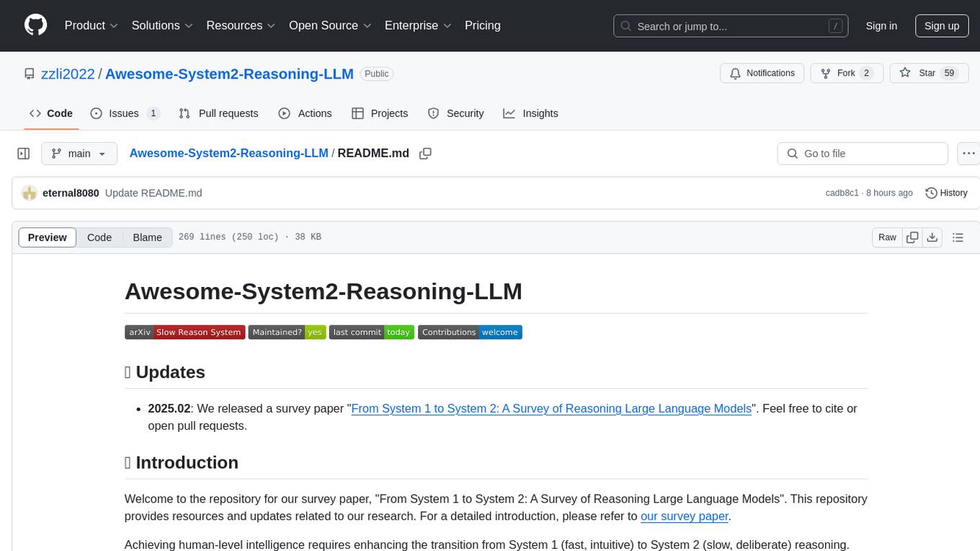This screenshot has height=551, width=980.
Task: Open the Pull requests tab
Action: (x=219, y=113)
